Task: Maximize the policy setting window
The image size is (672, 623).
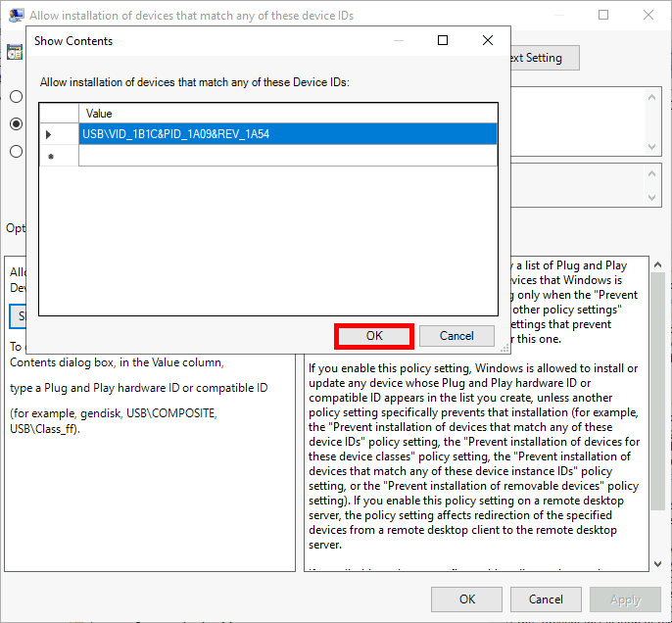Action: pyautogui.click(x=603, y=15)
